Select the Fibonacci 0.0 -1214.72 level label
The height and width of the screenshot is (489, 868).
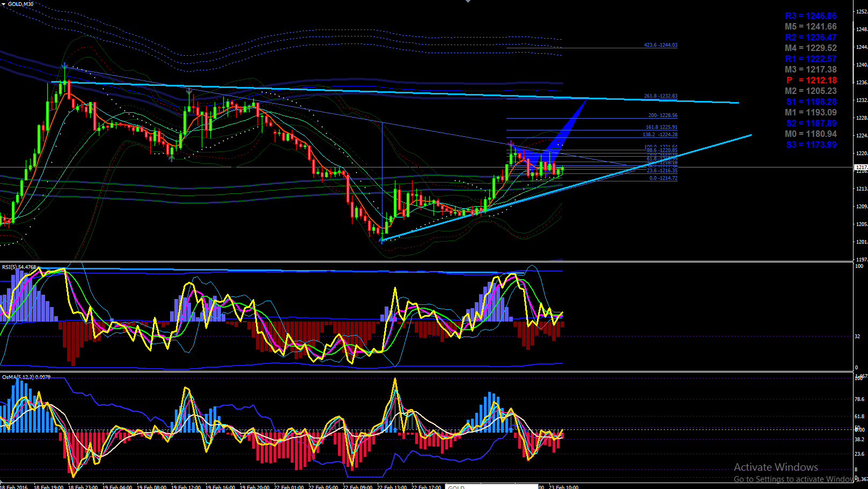coord(663,178)
